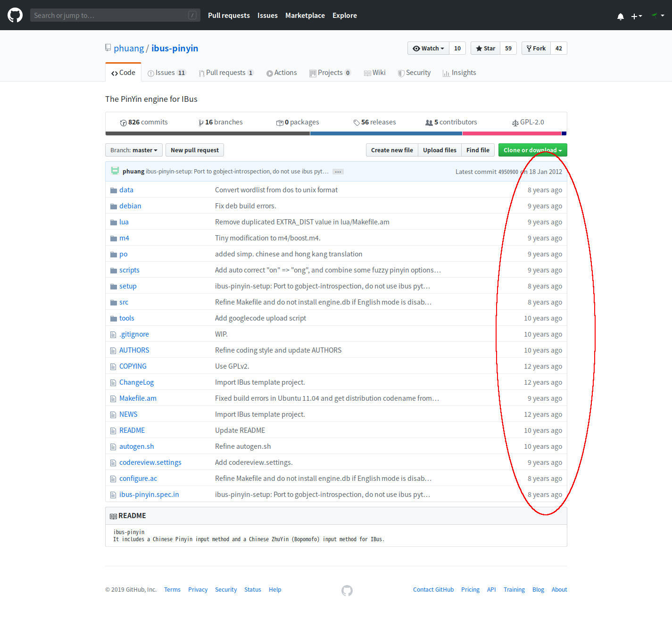Open latest commit hash 4950900
The image size is (672, 619).
click(x=508, y=172)
